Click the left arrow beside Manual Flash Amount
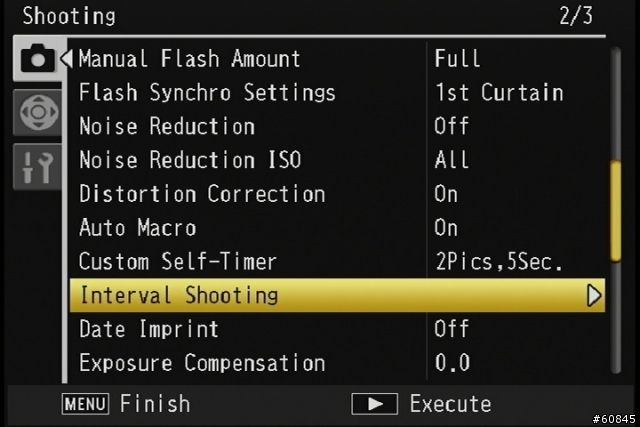 click(67, 58)
